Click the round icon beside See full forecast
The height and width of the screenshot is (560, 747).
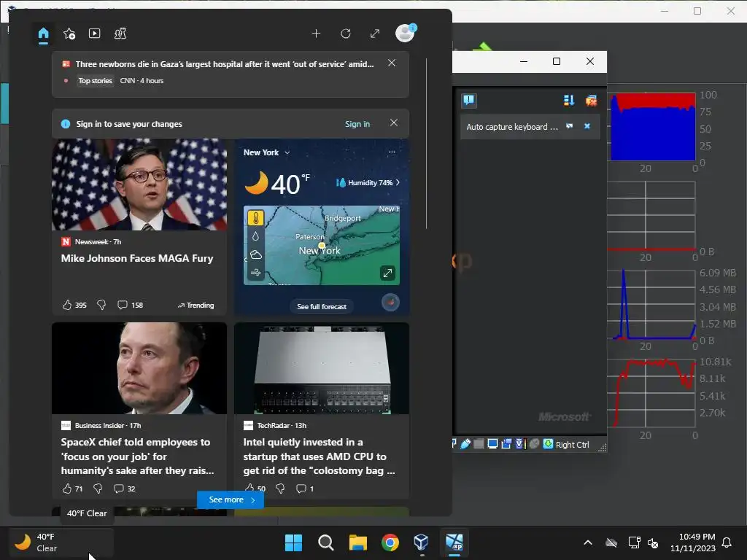[391, 302]
